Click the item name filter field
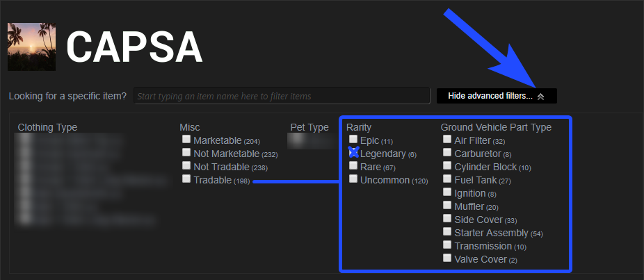The image size is (644, 280). pos(282,96)
